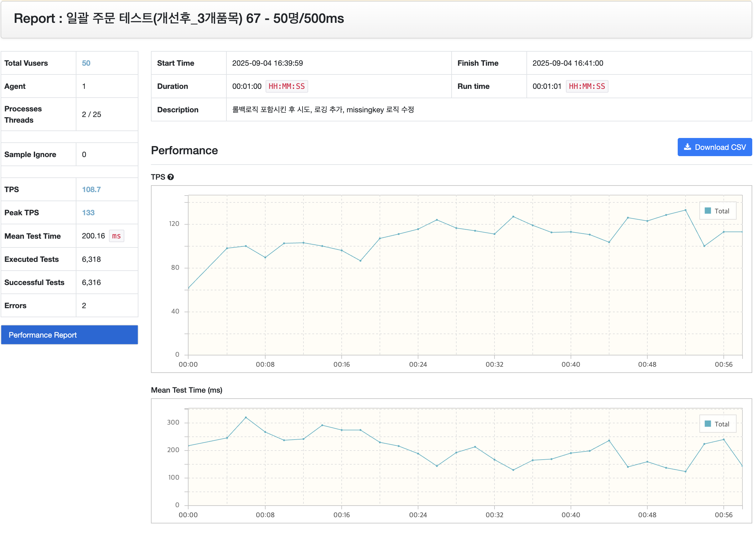The image size is (756, 535).
Task: Click the Download CSV button
Action: tap(714, 147)
